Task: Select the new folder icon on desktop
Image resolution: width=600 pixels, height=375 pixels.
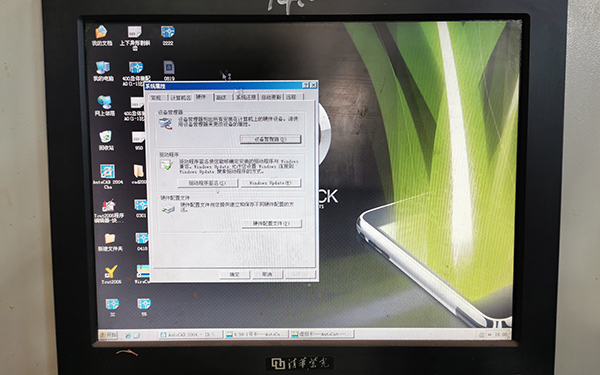Action: [110, 242]
